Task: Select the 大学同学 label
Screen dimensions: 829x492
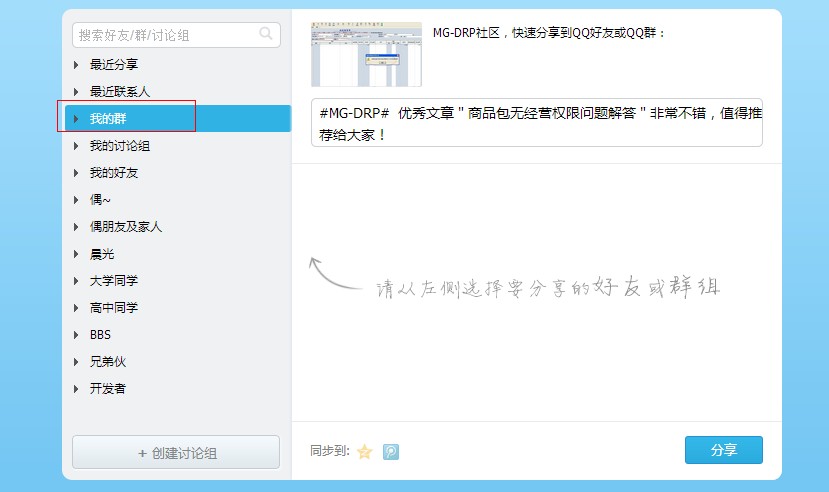Action: coord(114,281)
